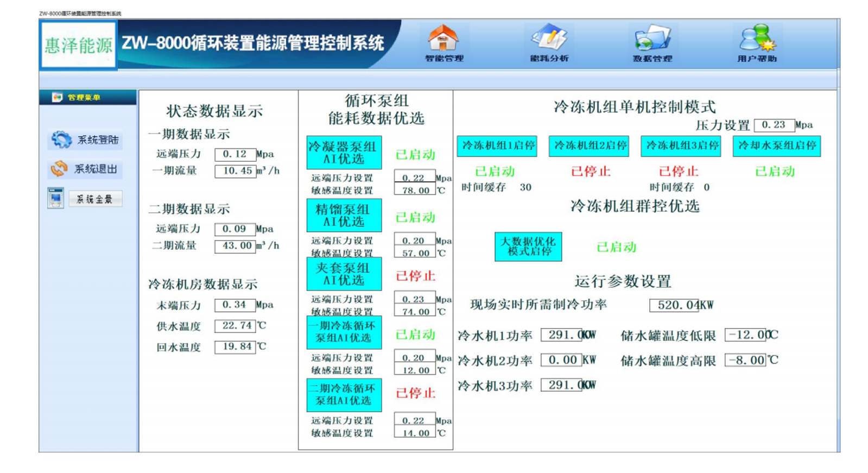Click the 系统退出 arrows icon
This screenshot has width=868, height=473.
[59, 169]
